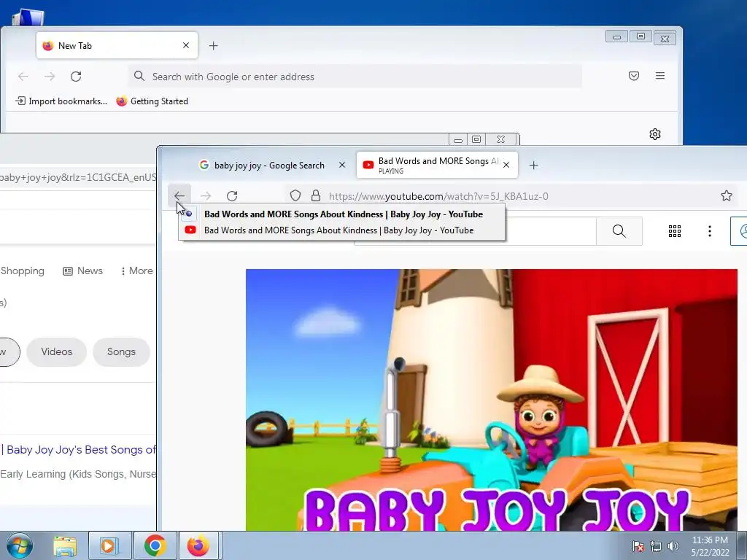Bookmark the YouTube page with the star

point(726,195)
